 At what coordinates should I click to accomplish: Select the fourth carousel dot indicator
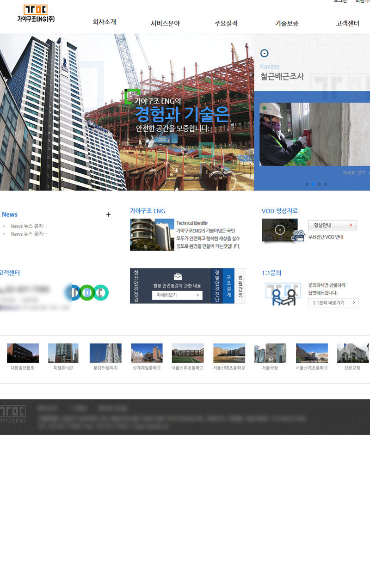tap(326, 184)
